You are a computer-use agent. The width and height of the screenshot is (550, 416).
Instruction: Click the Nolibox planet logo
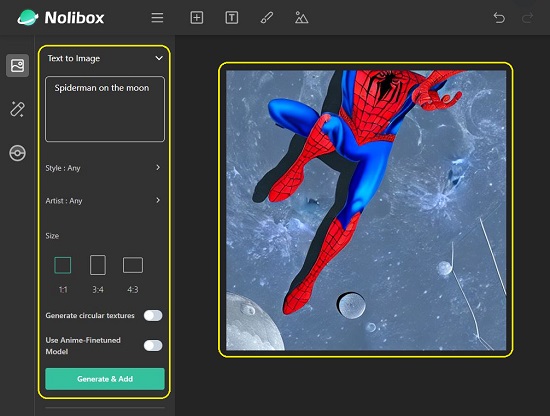(x=27, y=18)
